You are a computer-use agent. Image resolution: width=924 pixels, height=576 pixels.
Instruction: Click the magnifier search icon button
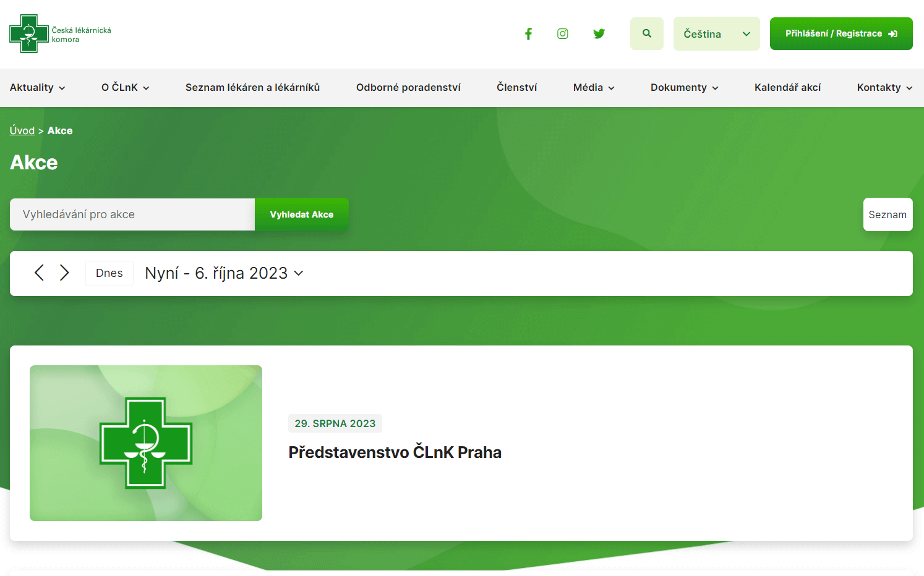647,33
